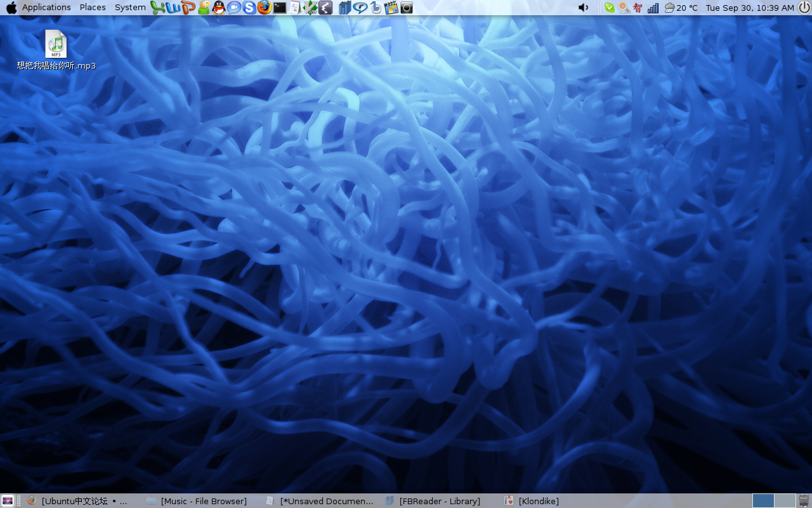Launch the blue W WPS writer launcher
The image size is (812, 508).
click(x=173, y=8)
